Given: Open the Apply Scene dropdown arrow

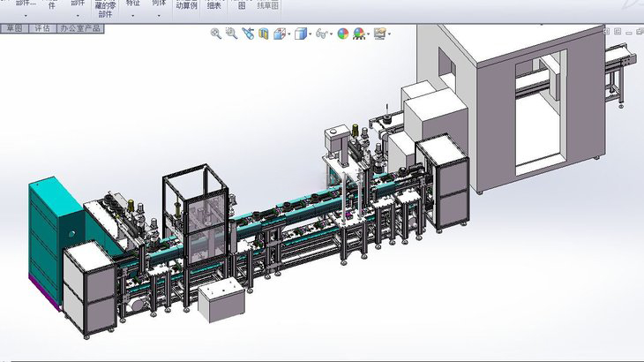Looking at the screenshot, I should tap(368, 34).
